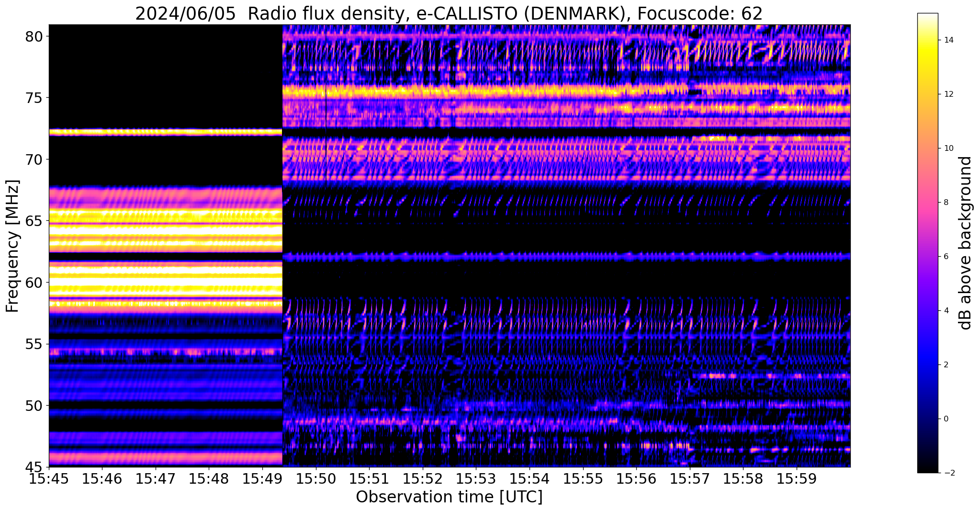
Task: Click the 15:58 time tick label
Action: tap(743, 479)
